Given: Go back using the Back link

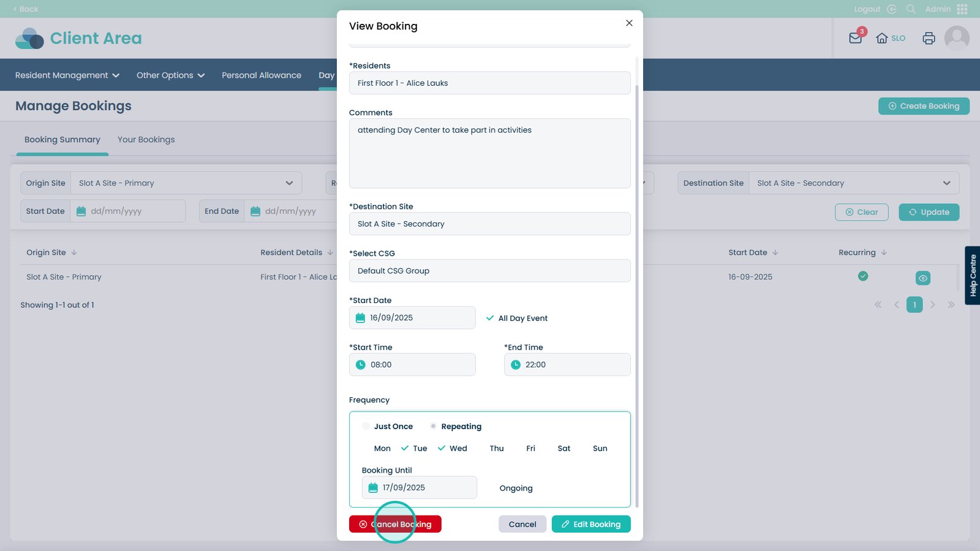Looking at the screenshot, I should (26, 9).
